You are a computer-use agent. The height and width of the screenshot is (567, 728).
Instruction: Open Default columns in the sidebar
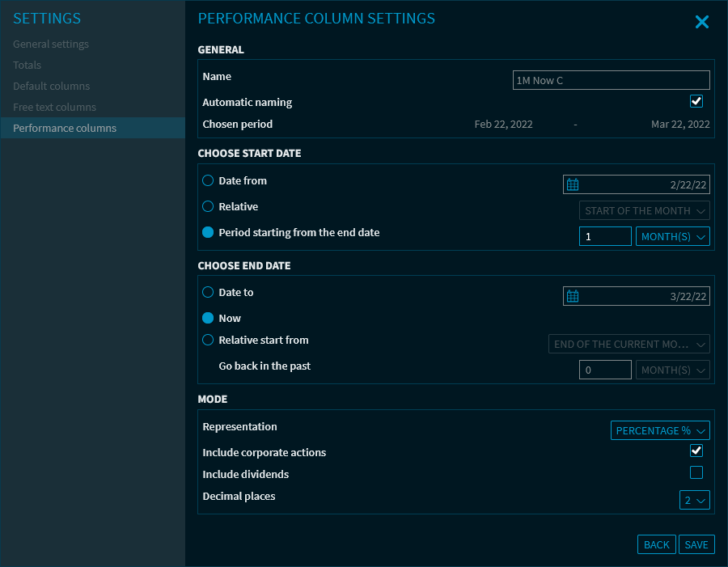tap(52, 87)
